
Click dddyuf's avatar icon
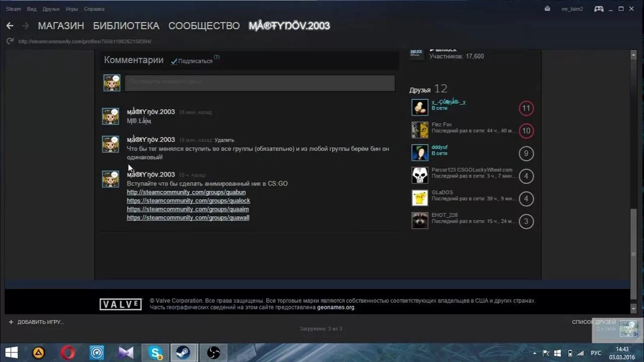coord(420,152)
